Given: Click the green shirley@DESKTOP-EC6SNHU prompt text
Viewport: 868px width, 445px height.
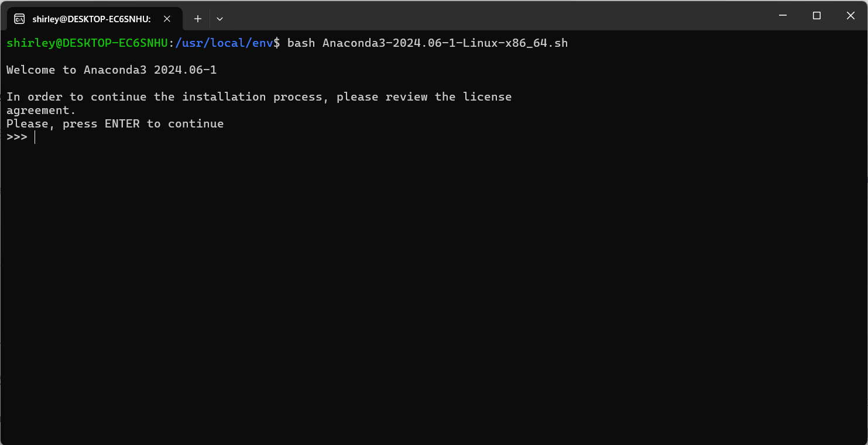Looking at the screenshot, I should (x=87, y=43).
